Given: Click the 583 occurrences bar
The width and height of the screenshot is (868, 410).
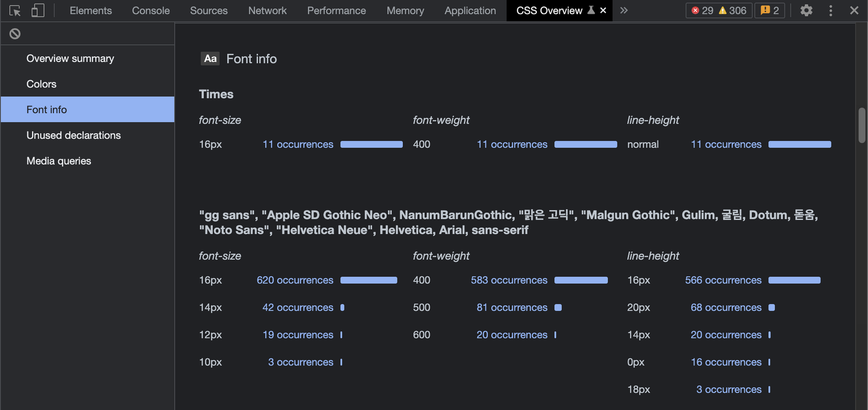Looking at the screenshot, I should (x=581, y=280).
